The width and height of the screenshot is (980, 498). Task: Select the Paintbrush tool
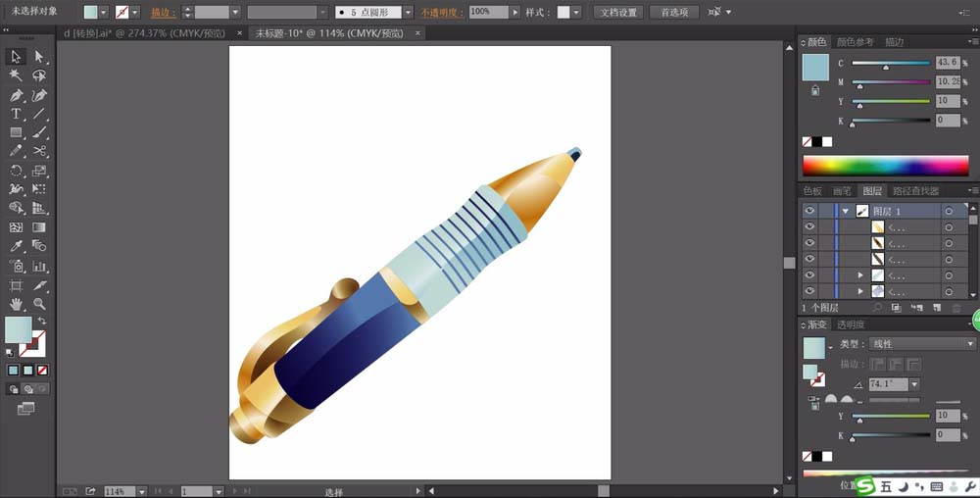tap(39, 132)
